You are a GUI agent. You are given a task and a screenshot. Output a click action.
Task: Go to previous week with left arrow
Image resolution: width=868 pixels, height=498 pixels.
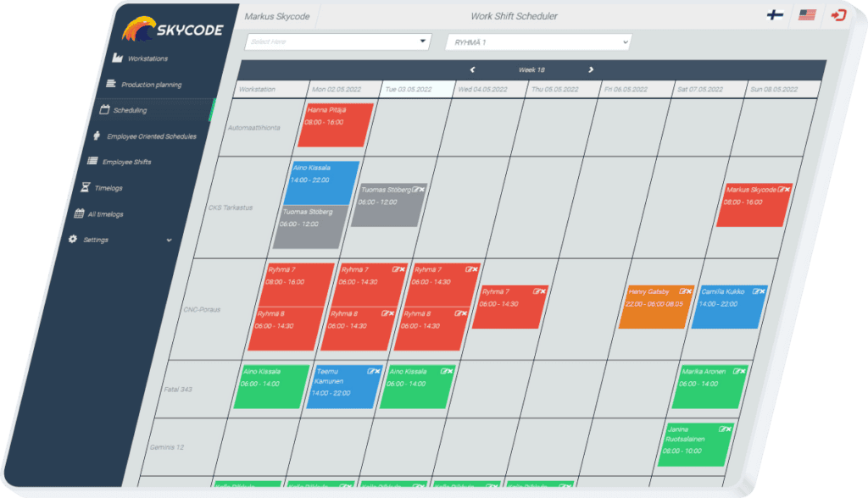click(472, 71)
